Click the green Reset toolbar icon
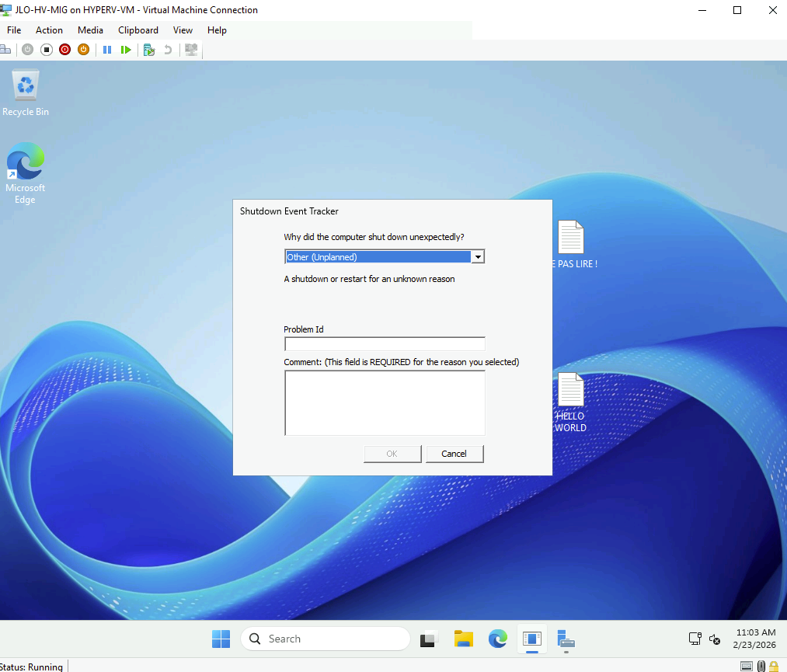 pos(126,50)
